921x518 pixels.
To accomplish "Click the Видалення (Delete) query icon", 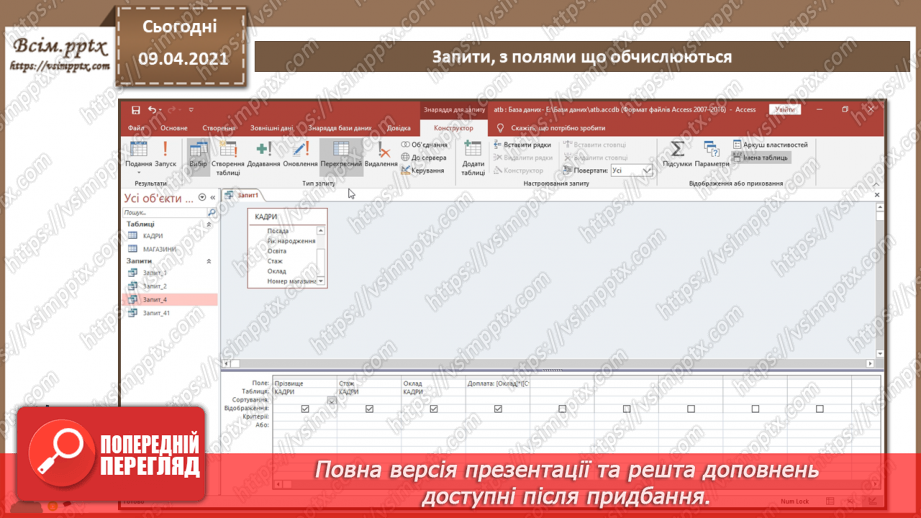I will [x=381, y=153].
